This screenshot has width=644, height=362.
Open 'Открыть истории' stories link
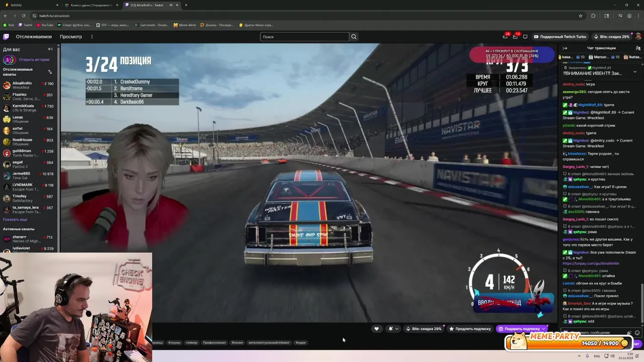[34, 60]
